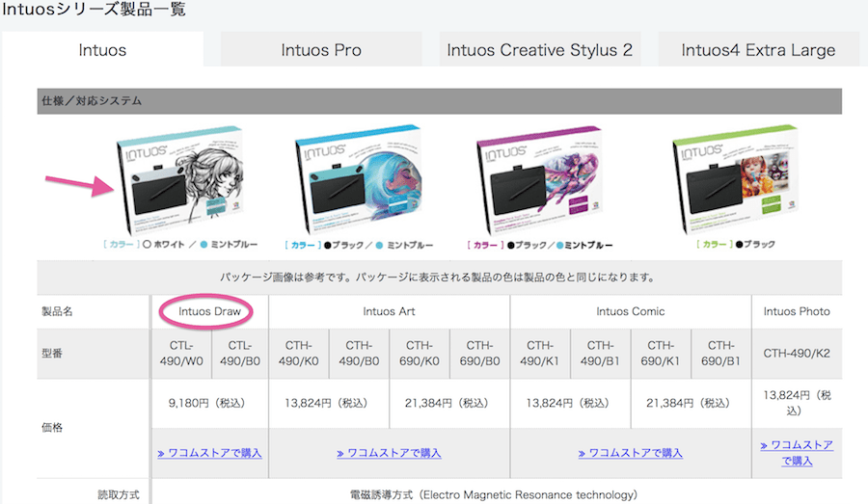Click model number CTH-690/B1
Viewport: 868px width, 504px height.
(x=720, y=354)
